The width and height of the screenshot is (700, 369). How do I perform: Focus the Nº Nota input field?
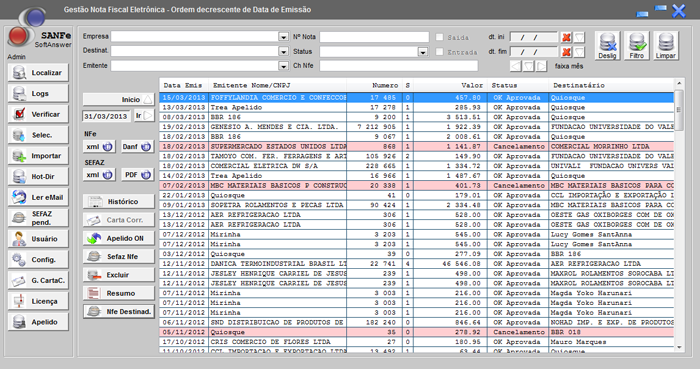(x=374, y=37)
